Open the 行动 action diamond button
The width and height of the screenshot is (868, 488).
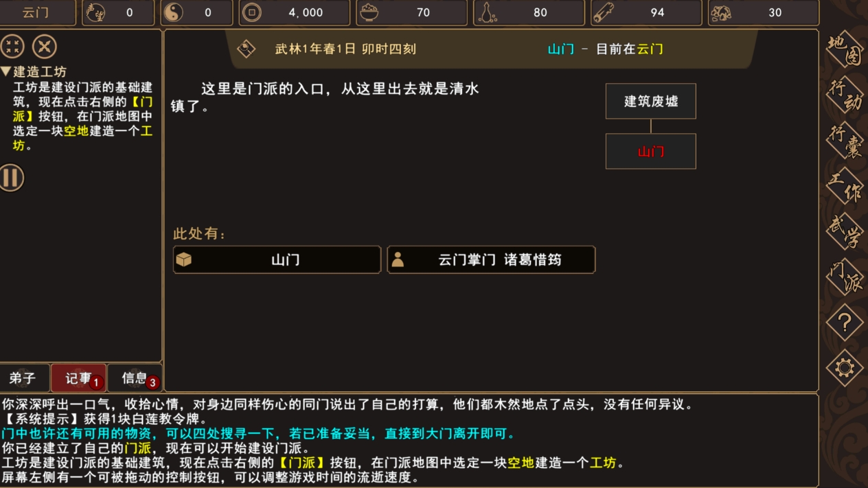[x=844, y=95]
